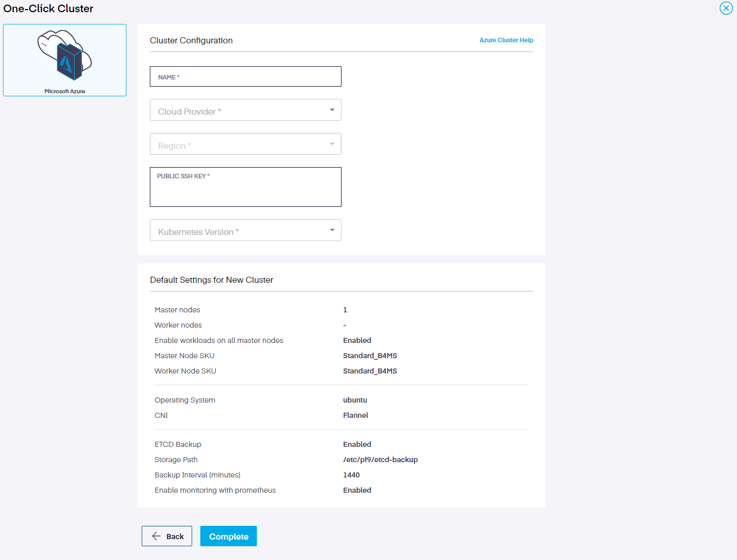Open the Azure Cluster Help link
Screen dimensions: 737x560
(x=506, y=40)
